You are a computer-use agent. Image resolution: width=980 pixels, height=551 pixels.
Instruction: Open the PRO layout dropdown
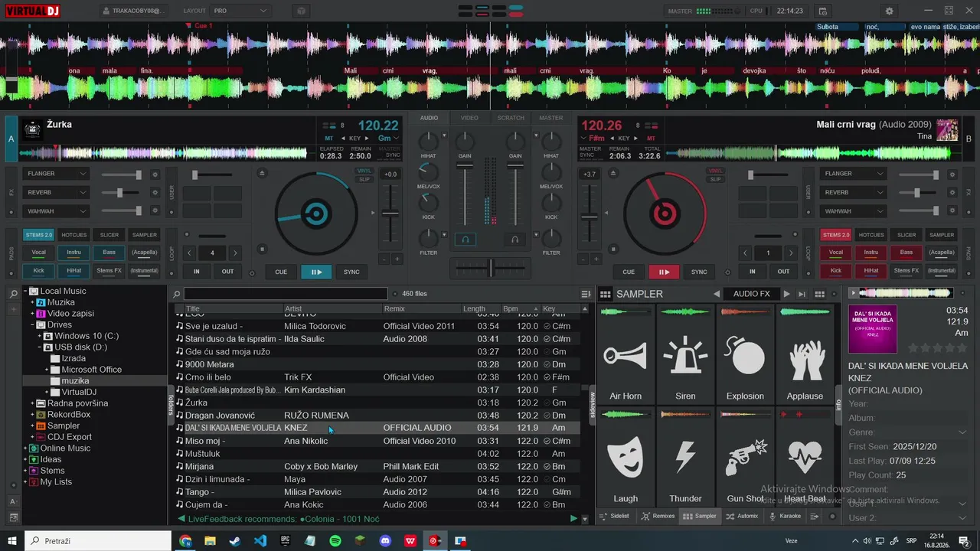[240, 11]
